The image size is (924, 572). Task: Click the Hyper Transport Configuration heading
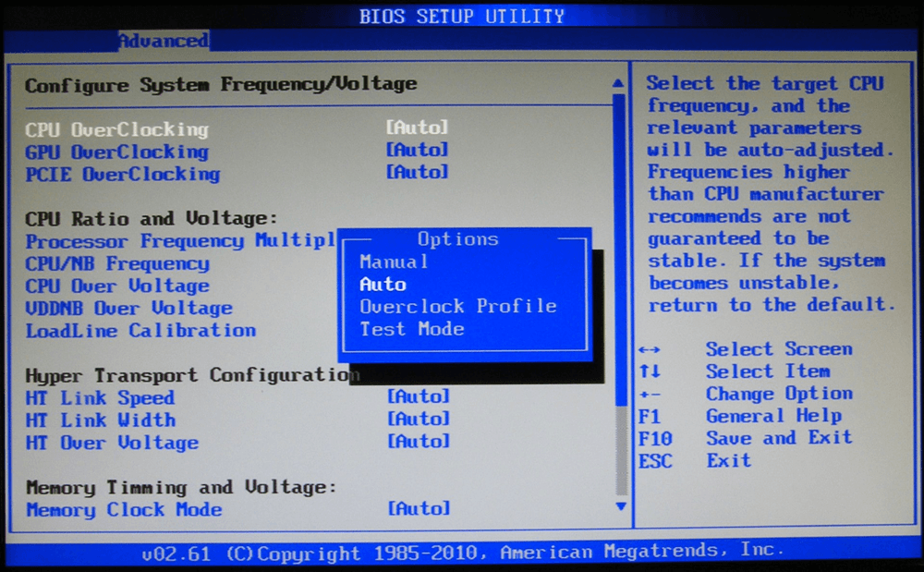coord(191,376)
